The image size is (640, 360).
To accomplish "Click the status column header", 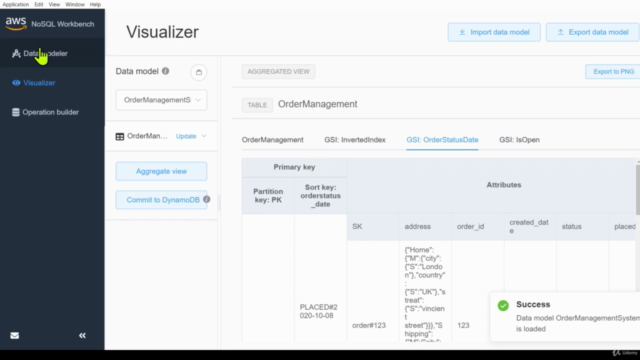I will 582,227.
